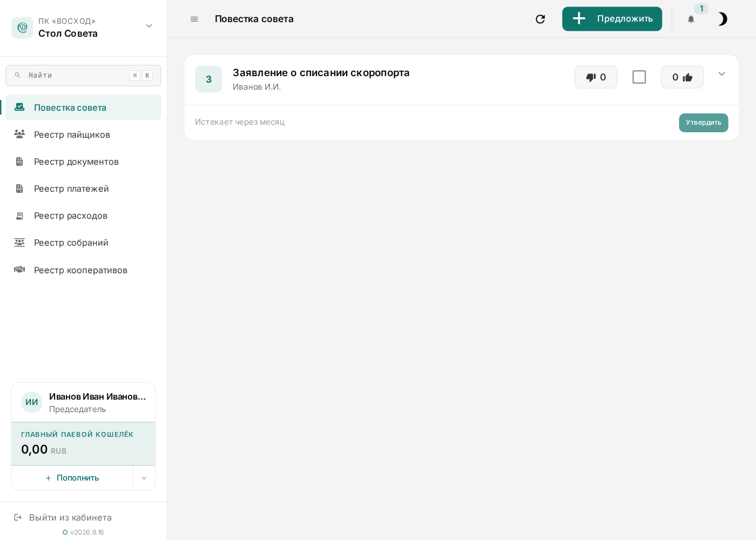Expand the ПК «Восход» workspace switcher

pyautogui.click(x=149, y=26)
